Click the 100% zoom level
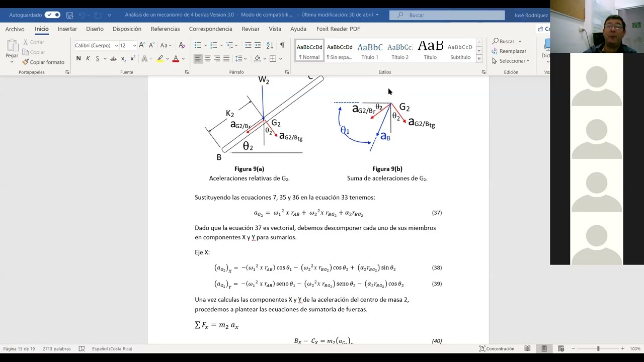Viewport: 644px width, 362px height. point(635,349)
